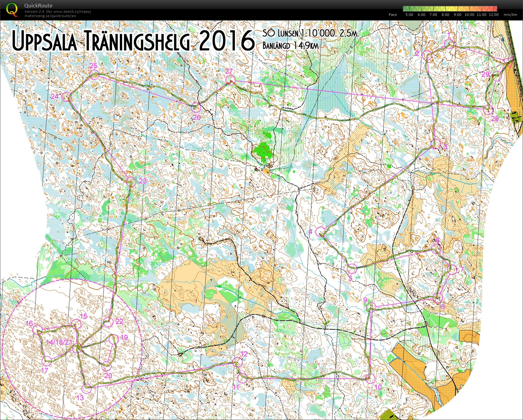
Task: Select control circle 12 on the map
Action: tap(237, 362)
